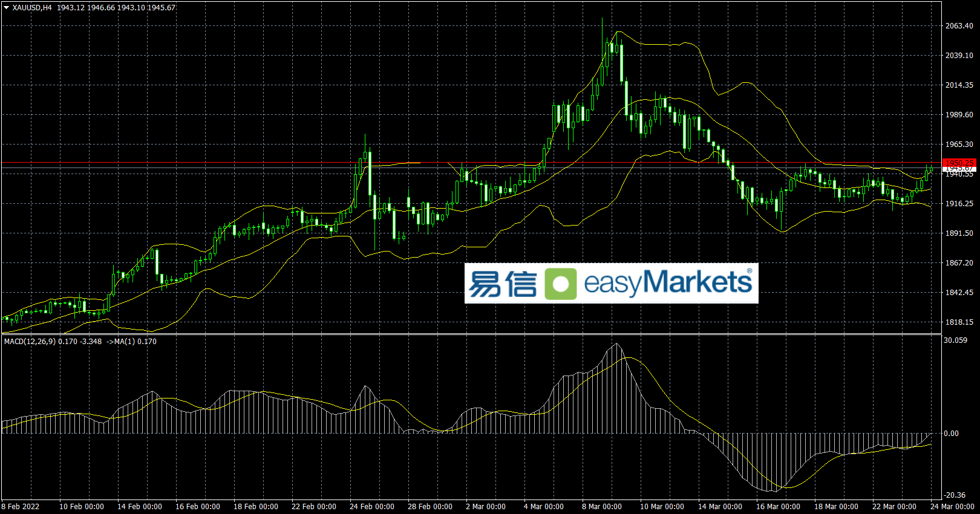Click the 30.059 MACD scale value

[956, 340]
